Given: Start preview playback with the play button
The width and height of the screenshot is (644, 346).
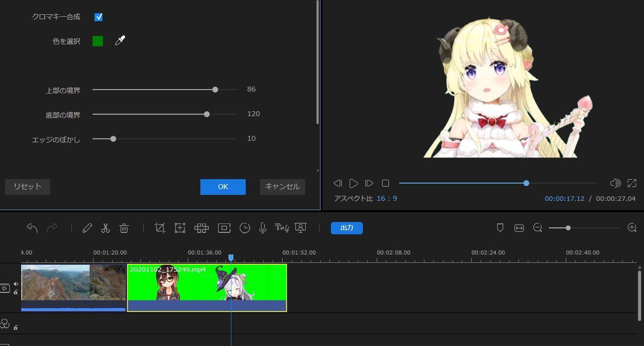Looking at the screenshot, I should pos(354,183).
